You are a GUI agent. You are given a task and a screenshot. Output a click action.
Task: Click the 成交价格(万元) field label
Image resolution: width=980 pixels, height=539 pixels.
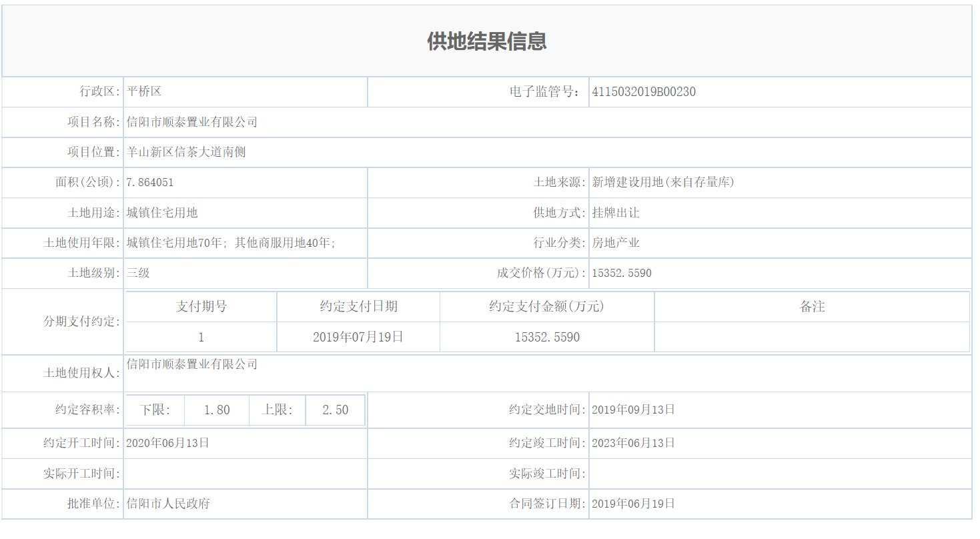[542, 273]
